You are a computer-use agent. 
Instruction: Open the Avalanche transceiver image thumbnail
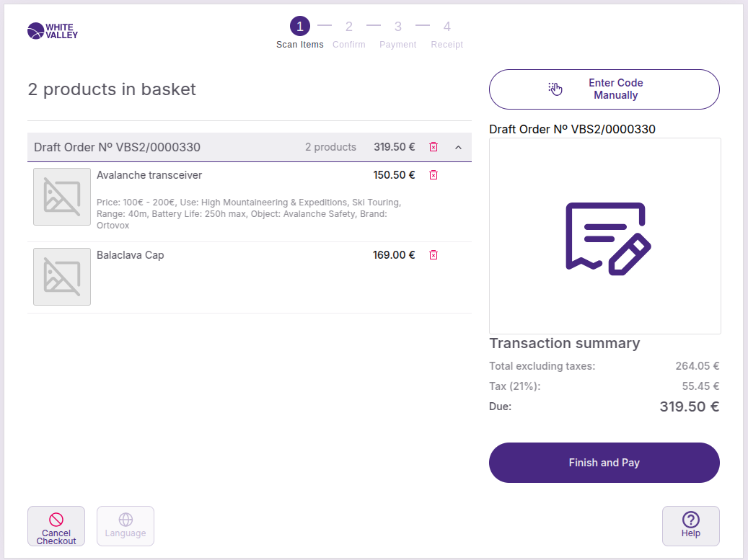pos(62,197)
